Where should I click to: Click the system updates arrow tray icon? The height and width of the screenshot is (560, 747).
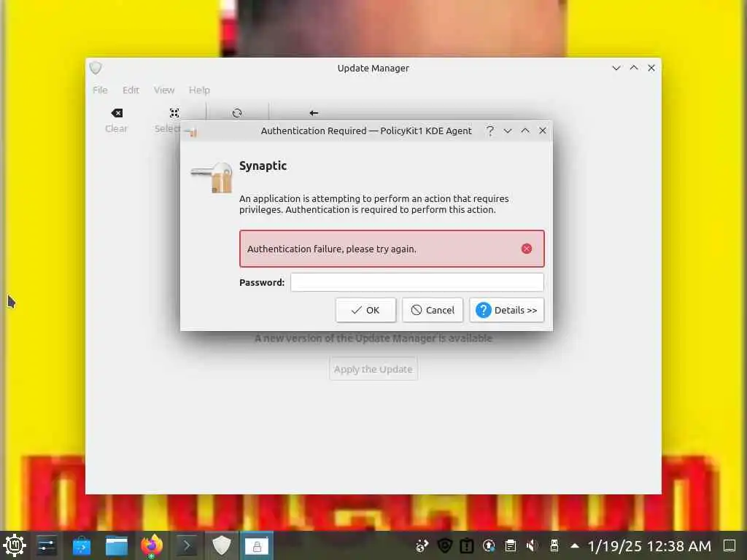click(x=488, y=545)
